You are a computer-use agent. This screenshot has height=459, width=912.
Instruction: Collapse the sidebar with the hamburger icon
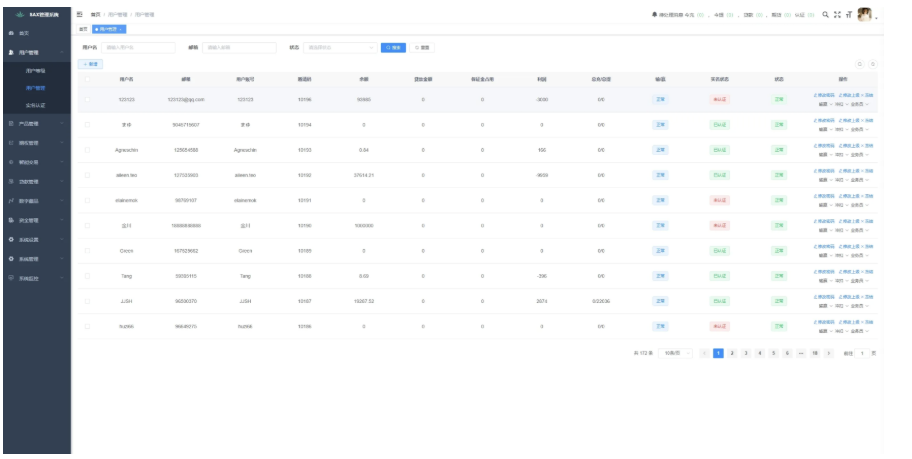point(80,13)
